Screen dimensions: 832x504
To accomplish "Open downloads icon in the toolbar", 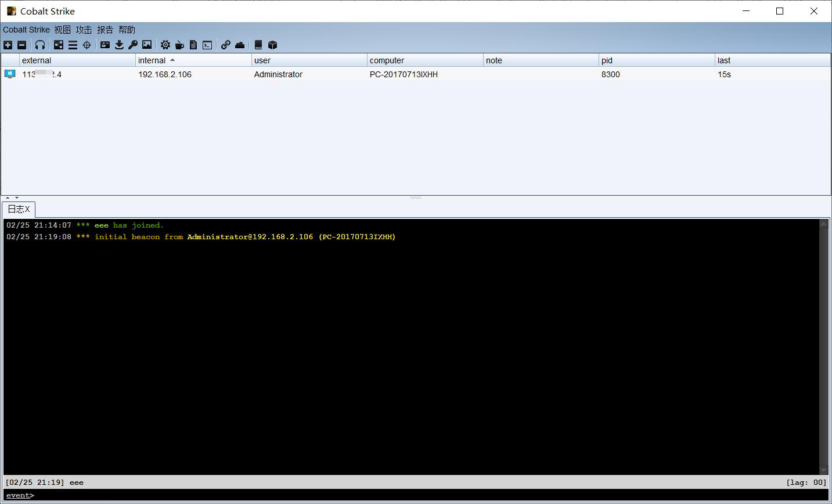I will click(119, 45).
